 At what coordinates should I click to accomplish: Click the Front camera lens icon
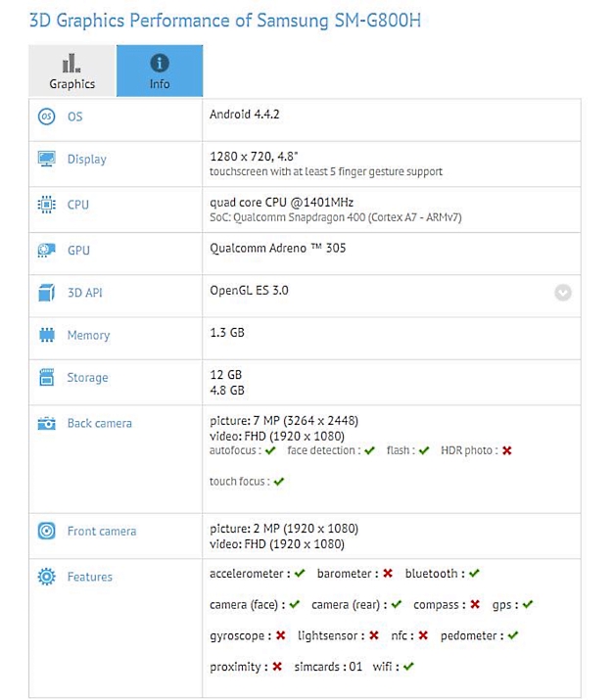tap(46, 532)
